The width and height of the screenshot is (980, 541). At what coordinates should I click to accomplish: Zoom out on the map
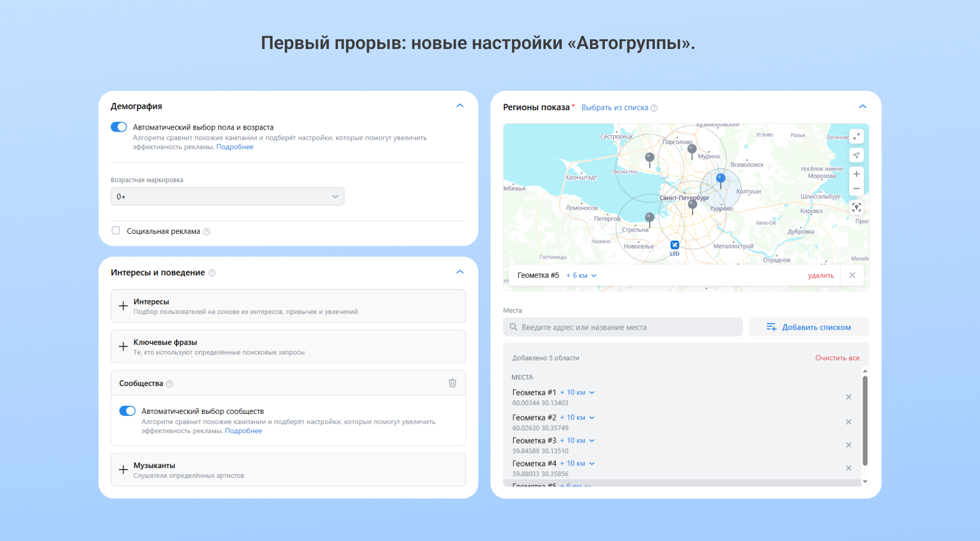tap(856, 189)
